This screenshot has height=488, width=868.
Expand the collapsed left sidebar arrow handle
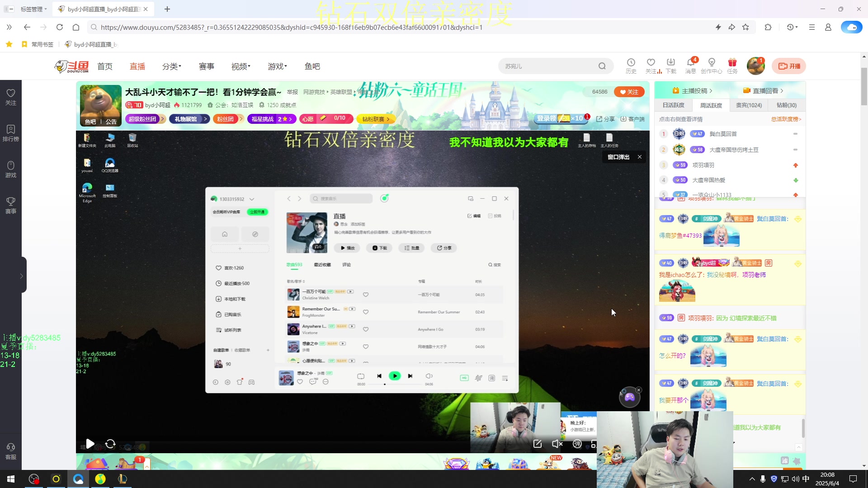(x=21, y=276)
